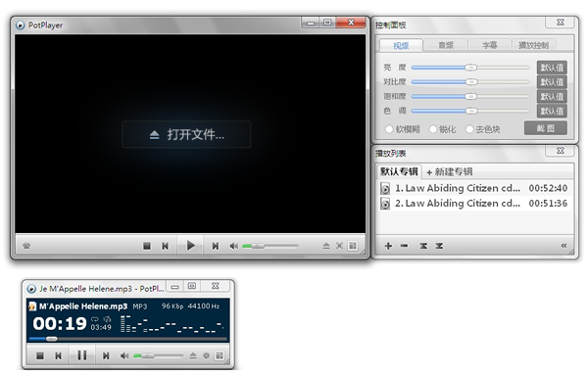Image resolution: width=588 pixels, height=377 pixels.
Task: Switch to the 视频 tab in control panel
Action: (x=401, y=45)
